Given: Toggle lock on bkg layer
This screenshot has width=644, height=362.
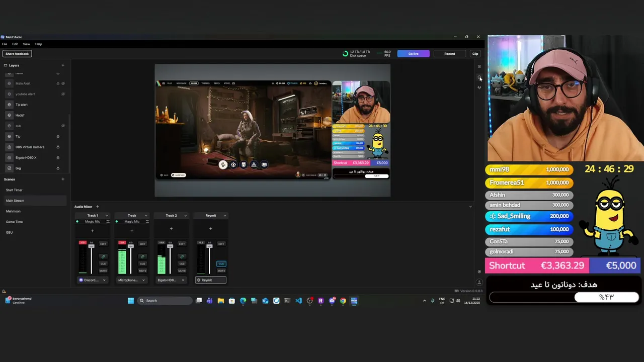Looking at the screenshot, I should tap(58, 168).
